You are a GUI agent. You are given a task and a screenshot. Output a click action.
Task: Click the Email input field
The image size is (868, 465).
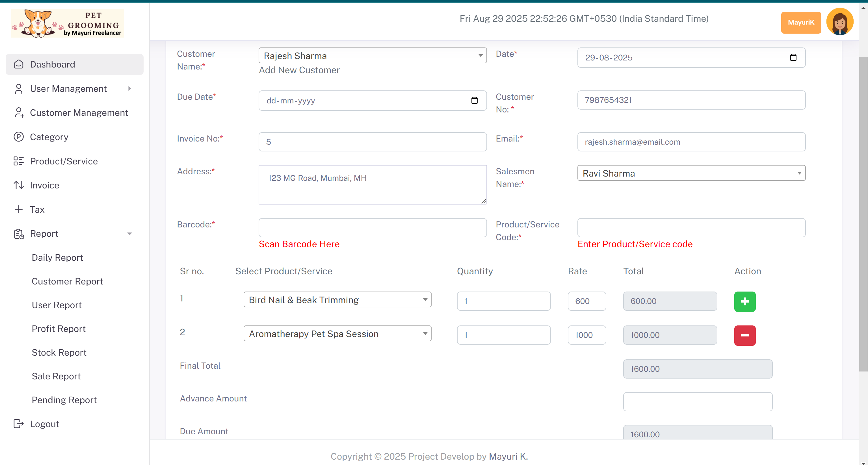tap(691, 142)
